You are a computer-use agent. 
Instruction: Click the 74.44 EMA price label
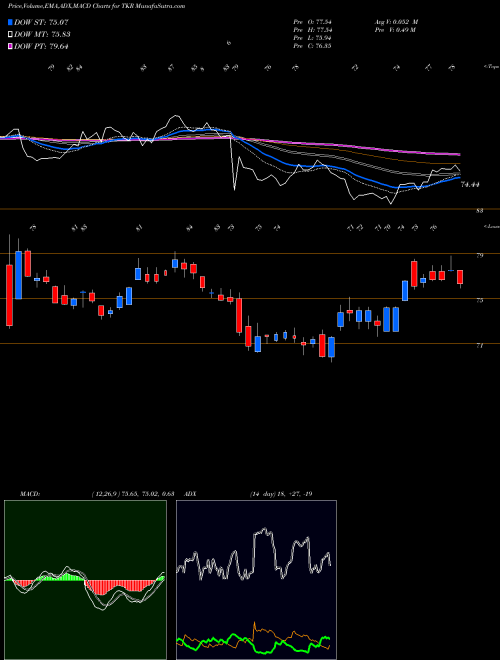point(471,184)
